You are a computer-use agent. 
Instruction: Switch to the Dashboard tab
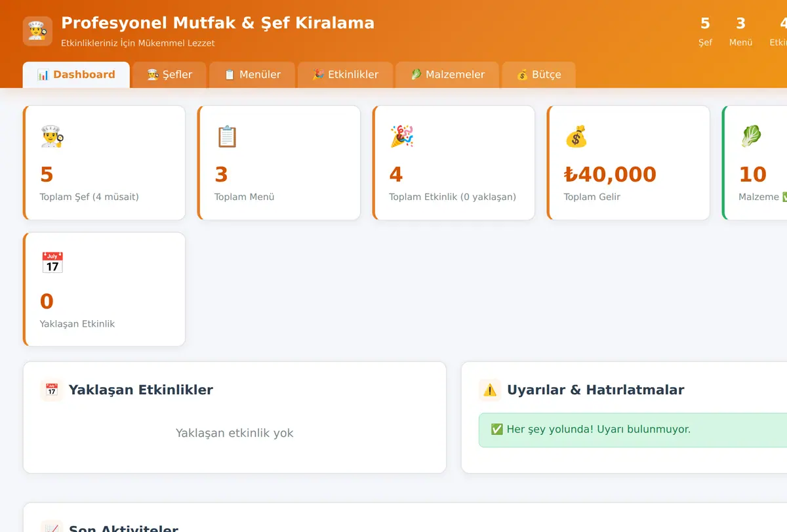tap(76, 75)
